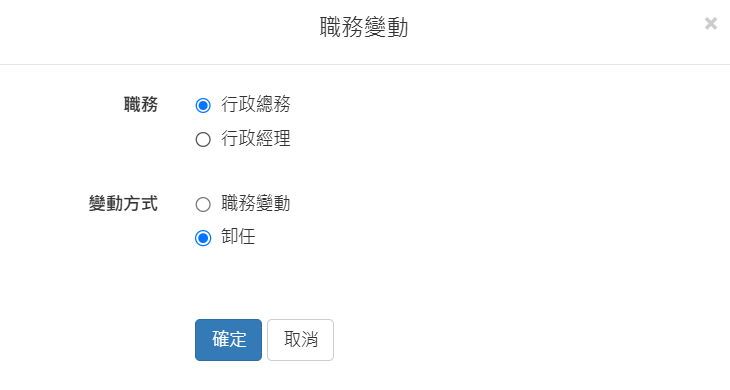The width and height of the screenshot is (730, 390).
Task: Confirm with the blue 確定 button
Action: point(228,340)
